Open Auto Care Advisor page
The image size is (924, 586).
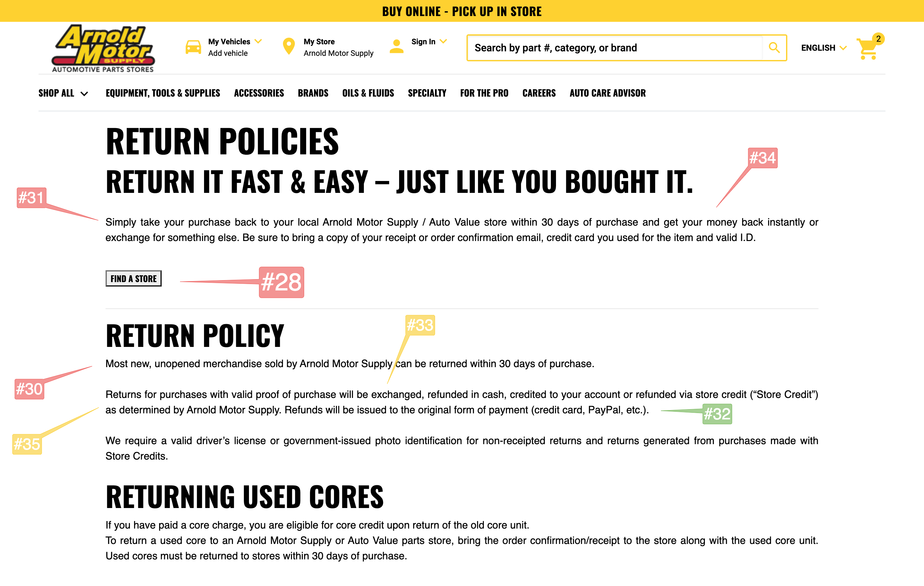[608, 93]
